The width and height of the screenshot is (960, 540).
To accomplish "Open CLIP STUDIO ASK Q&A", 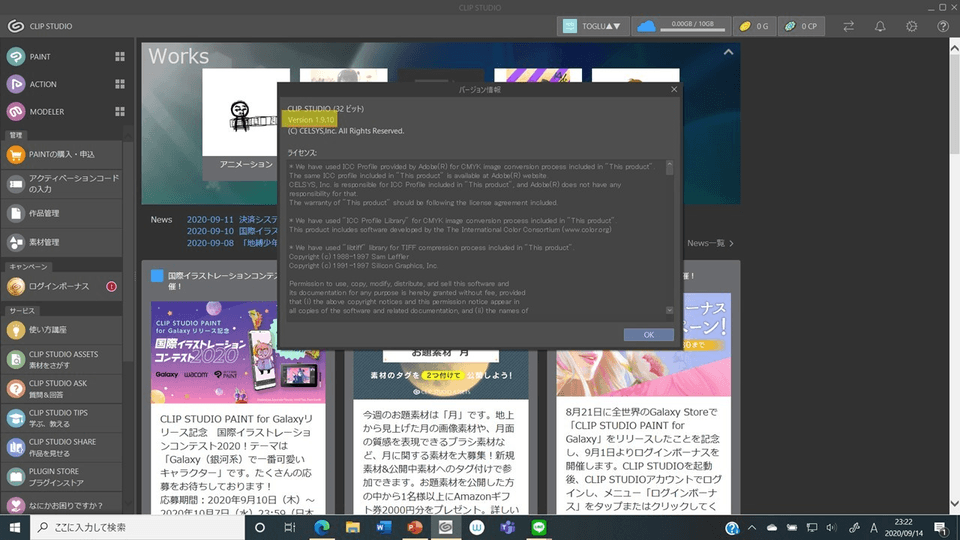I will 62,389.
